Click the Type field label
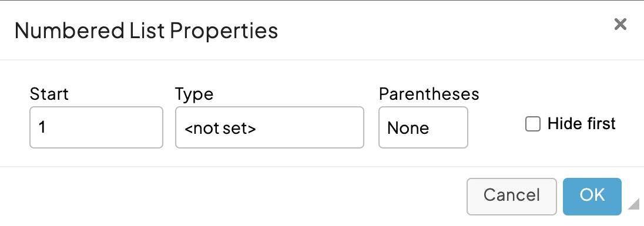 [x=194, y=95]
